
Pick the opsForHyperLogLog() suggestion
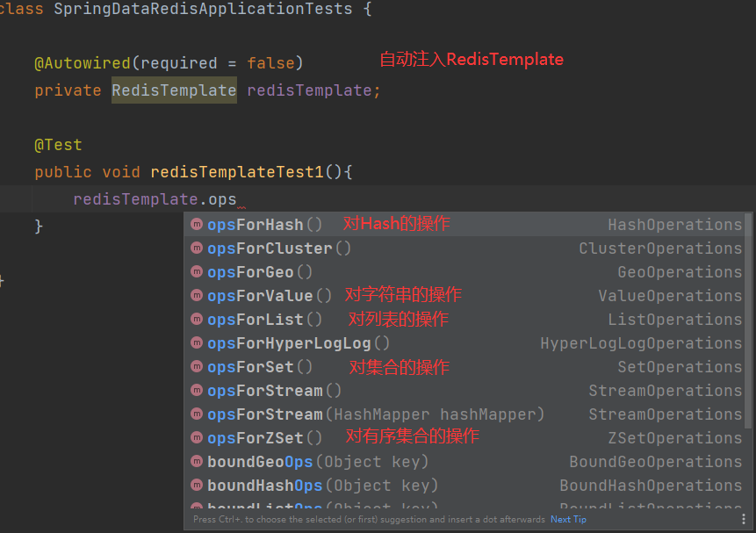click(x=464, y=343)
